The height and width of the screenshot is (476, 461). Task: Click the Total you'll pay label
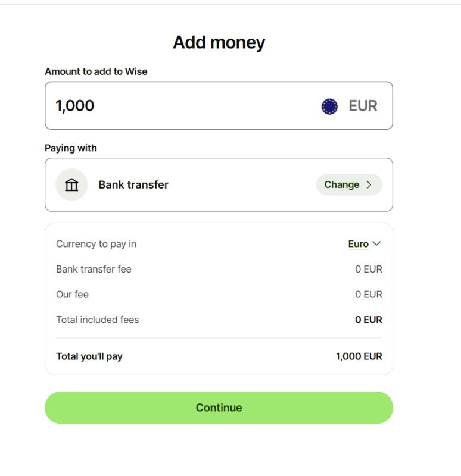pyautogui.click(x=89, y=356)
